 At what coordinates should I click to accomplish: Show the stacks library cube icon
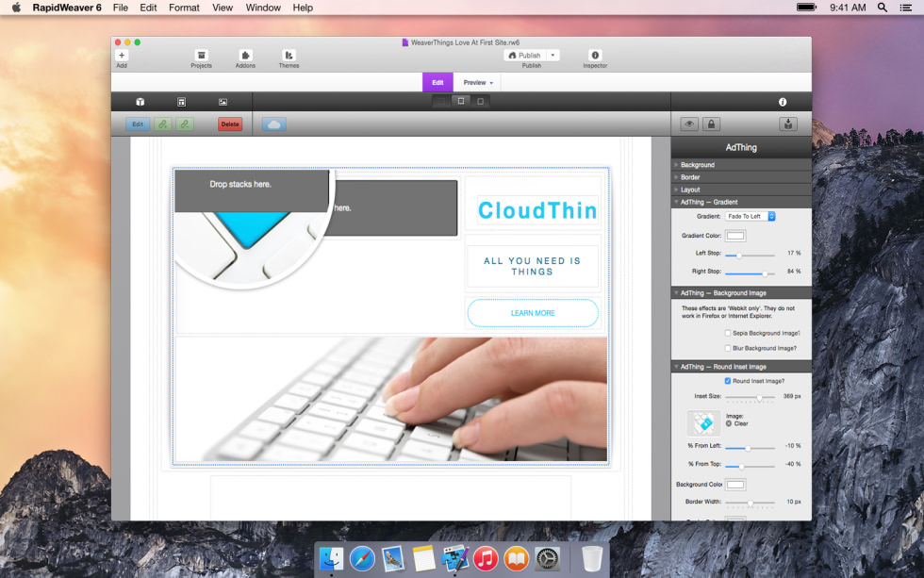tap(140, 102)
